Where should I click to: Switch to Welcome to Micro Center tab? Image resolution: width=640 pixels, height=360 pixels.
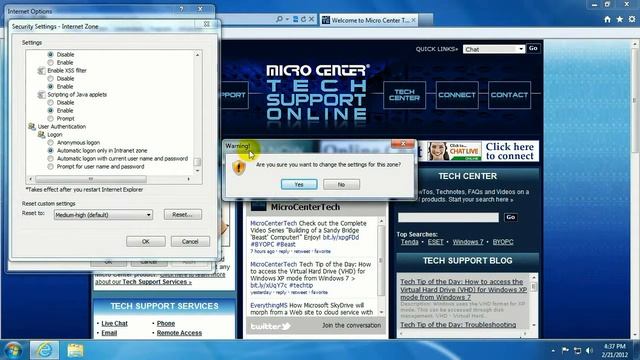pyautogui.click(x=369, y=20)
